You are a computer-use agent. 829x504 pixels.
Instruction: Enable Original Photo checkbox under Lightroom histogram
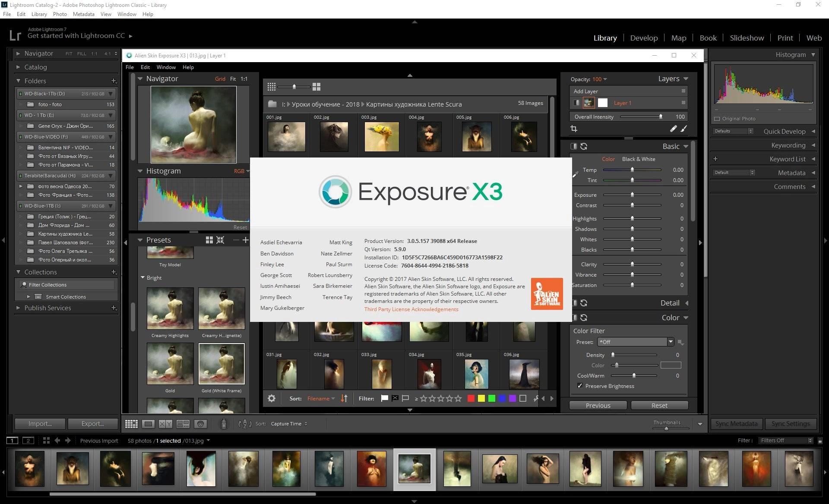coord(717,119)
